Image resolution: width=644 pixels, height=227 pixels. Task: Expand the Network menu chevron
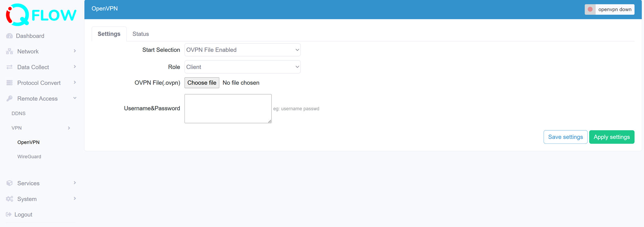[75, 51]
